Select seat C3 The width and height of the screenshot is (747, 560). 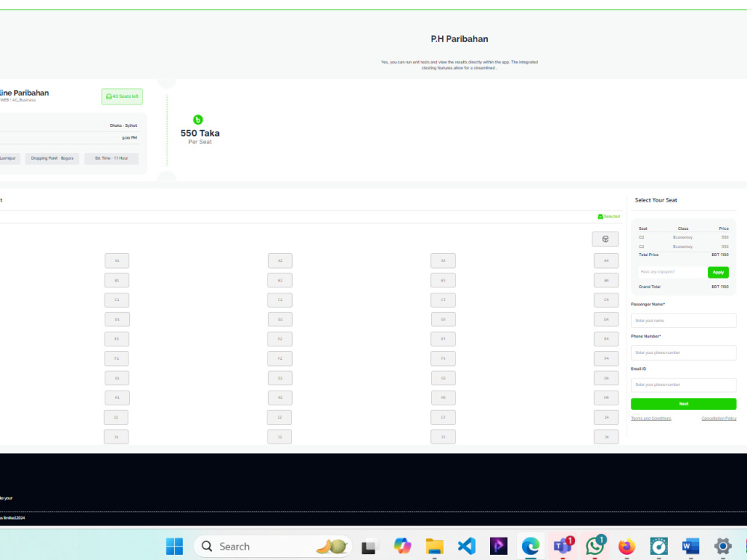[x=443, y=300]
